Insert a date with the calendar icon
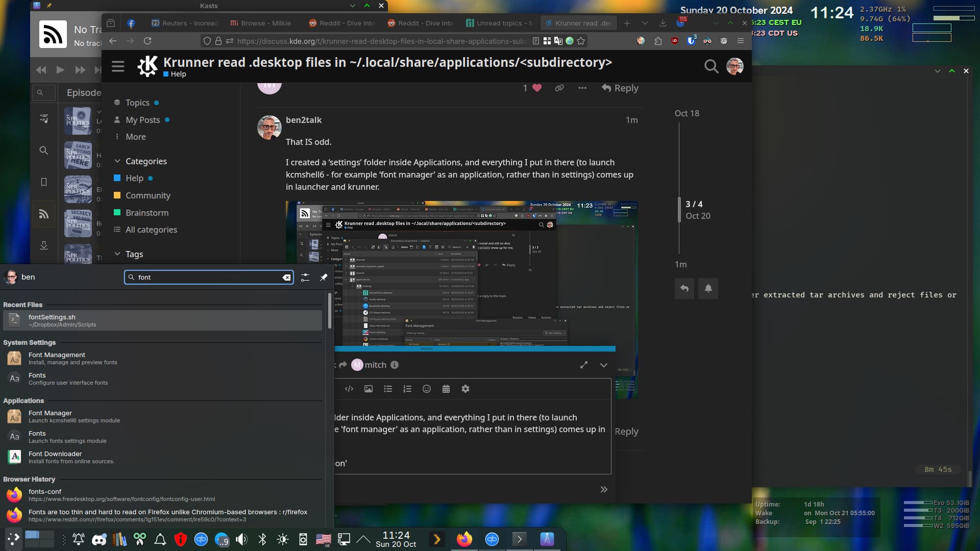Image resolution: width=980 pixels, height=551 pixels. (446, 389)
